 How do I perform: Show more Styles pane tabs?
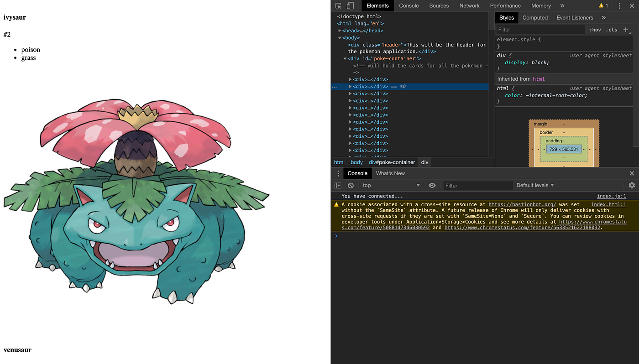(603, 18)
